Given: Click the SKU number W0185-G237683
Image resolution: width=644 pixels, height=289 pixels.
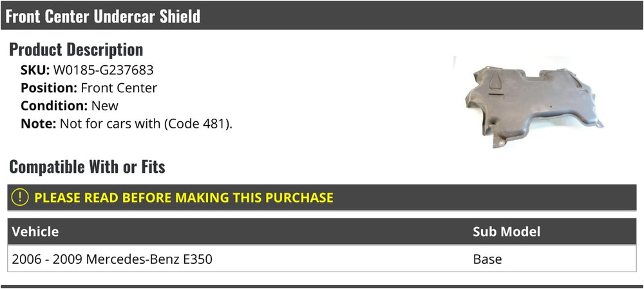Looking at the screenshot, I should [x=103, y=70].
